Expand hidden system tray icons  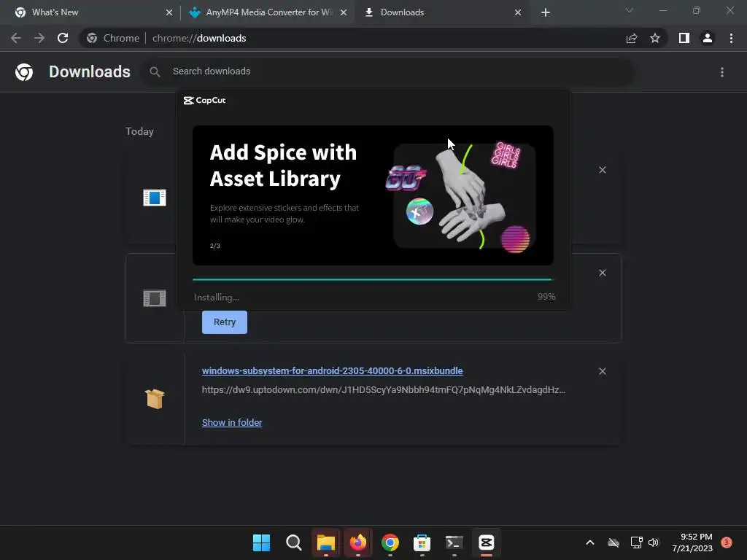pos(589,542)
